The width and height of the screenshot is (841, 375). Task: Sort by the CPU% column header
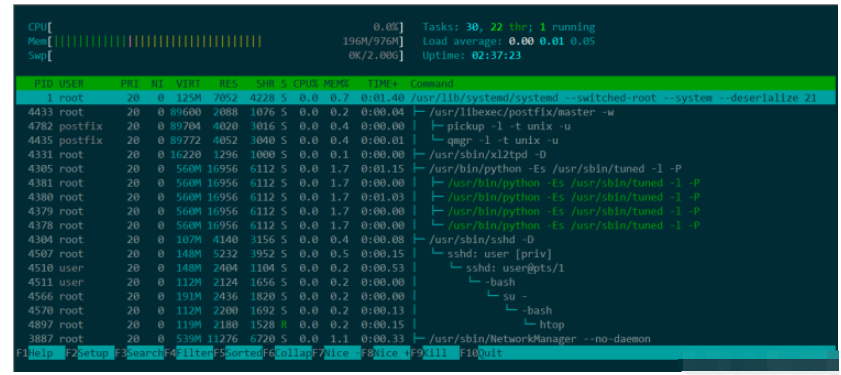tap(306, 84)
